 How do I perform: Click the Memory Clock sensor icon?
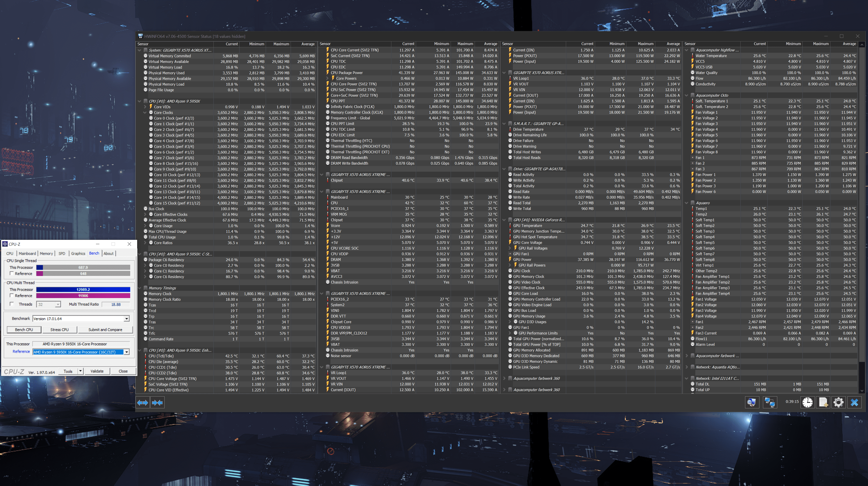(x=146, y=294)
